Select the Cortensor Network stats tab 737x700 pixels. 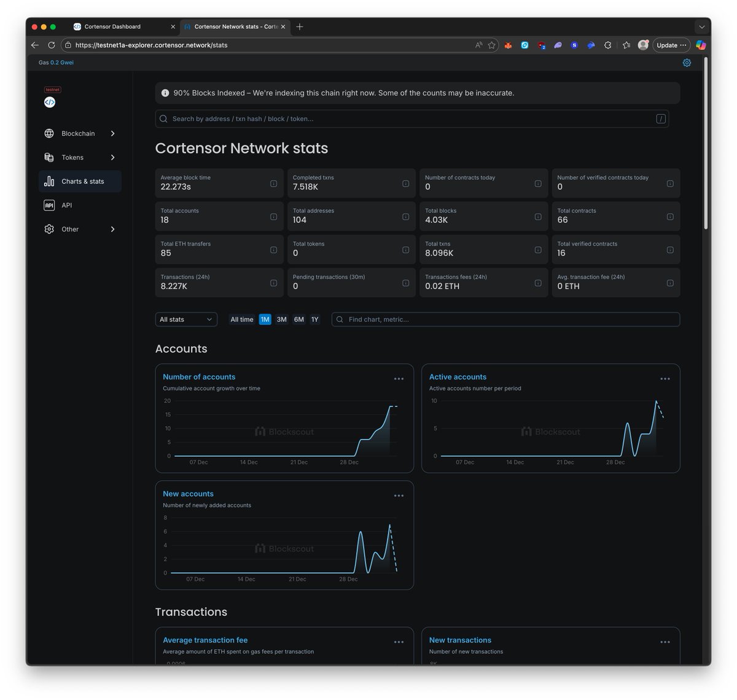coord(235,26)
